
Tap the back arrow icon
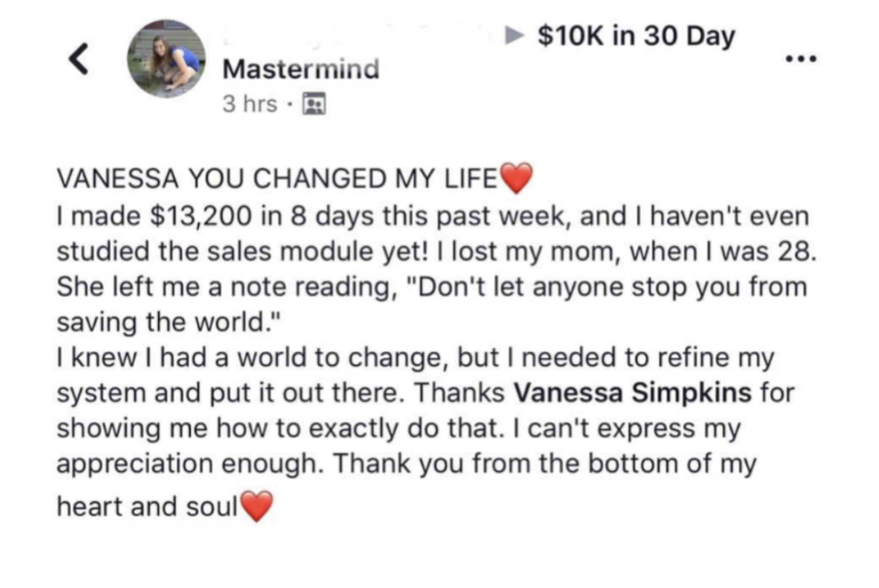pos(79,58)
